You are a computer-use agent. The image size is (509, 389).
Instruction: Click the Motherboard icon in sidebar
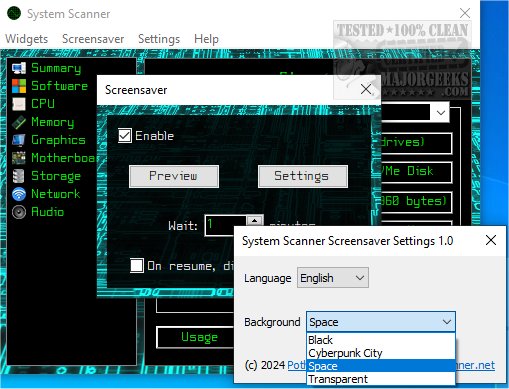[x=19, y=158]
